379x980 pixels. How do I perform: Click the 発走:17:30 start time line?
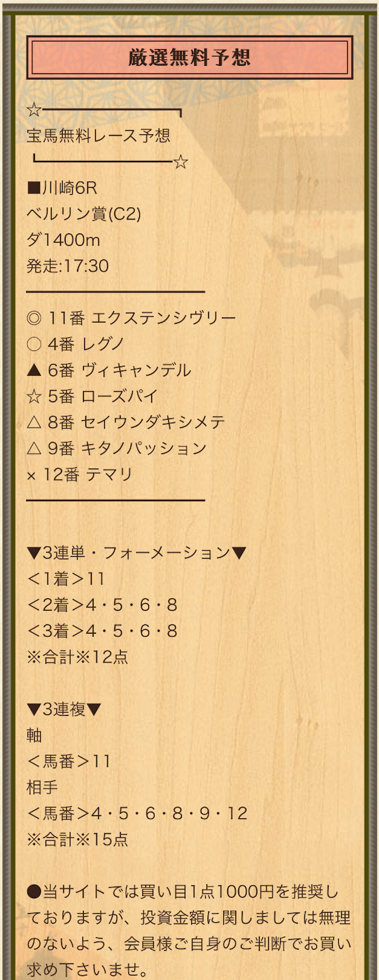(68, 266)
